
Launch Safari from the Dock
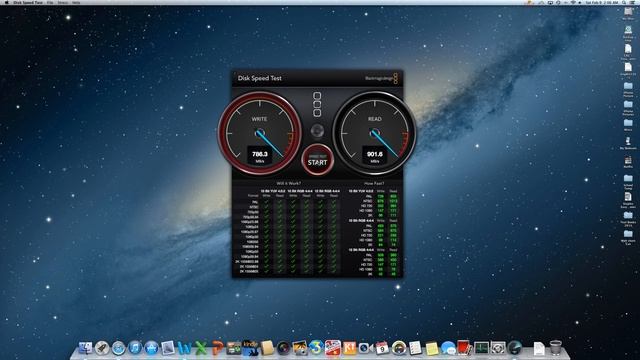(x=118, y=348)
